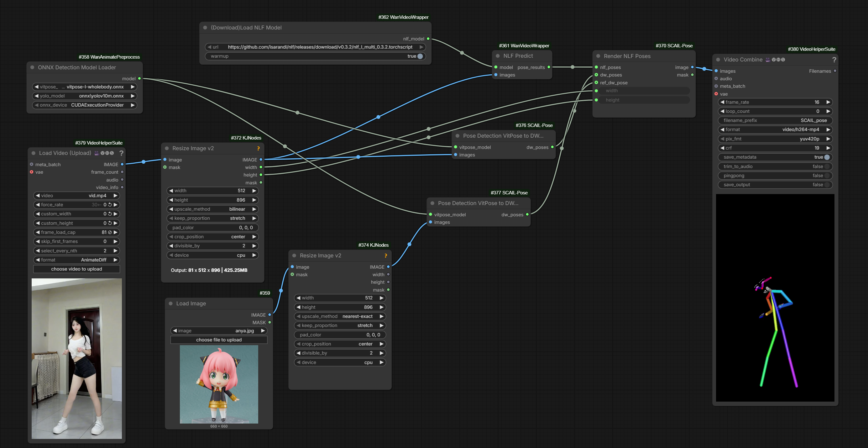The width and height of the screenshot is (868, 448).
Task: Click the force_rate reset icon in Load Video
Action: tap(110, 205)
